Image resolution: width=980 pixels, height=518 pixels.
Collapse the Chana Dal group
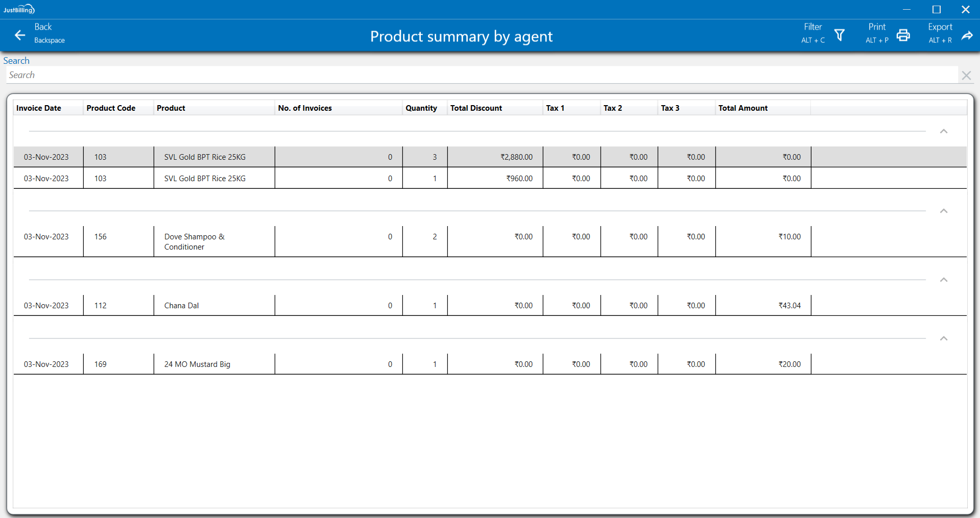(943, 280)
